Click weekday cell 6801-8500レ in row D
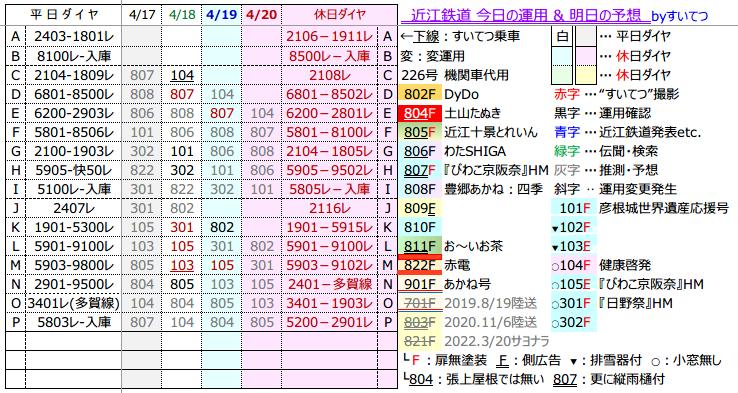This screenshot has width=738, height=393. (x=74, y=94)
